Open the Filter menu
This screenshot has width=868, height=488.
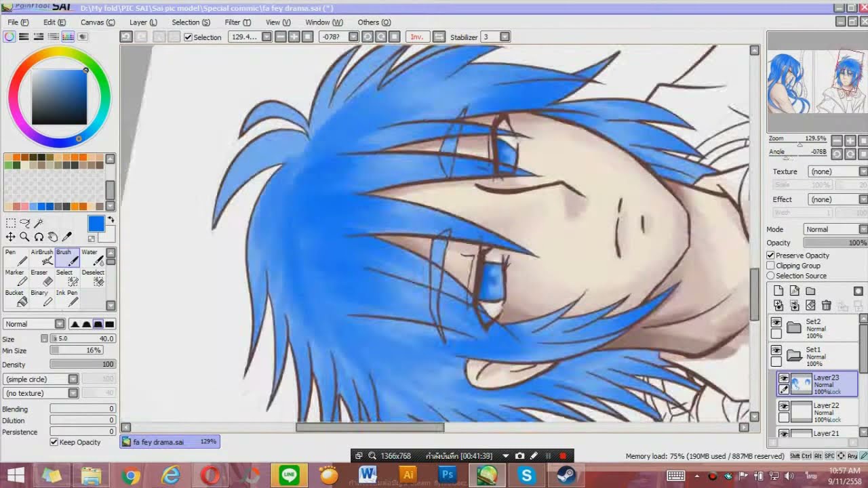237,22
